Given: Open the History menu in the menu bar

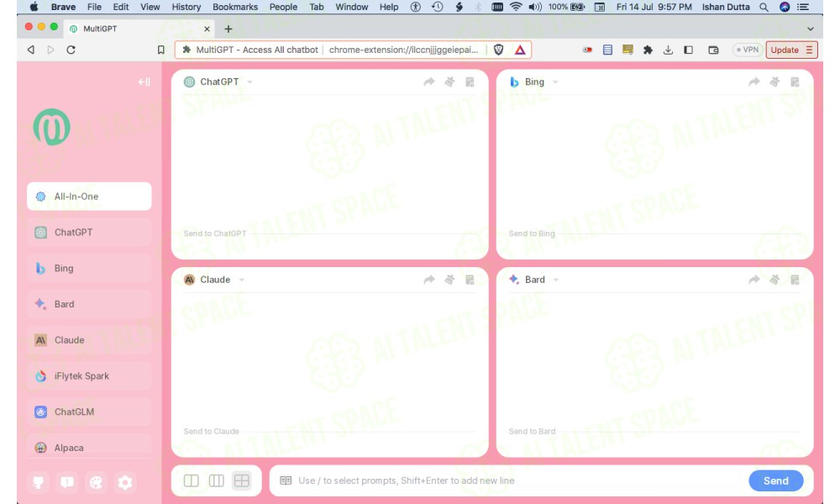Looking at the screenshot, I should click(x=186, y=7).
